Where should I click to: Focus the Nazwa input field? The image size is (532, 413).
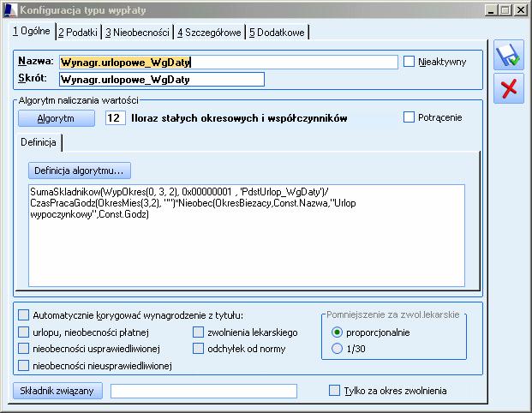coord(229,62)
